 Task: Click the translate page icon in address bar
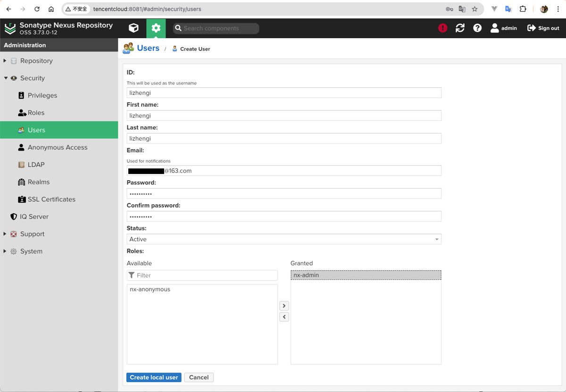[x=462, y=9]
